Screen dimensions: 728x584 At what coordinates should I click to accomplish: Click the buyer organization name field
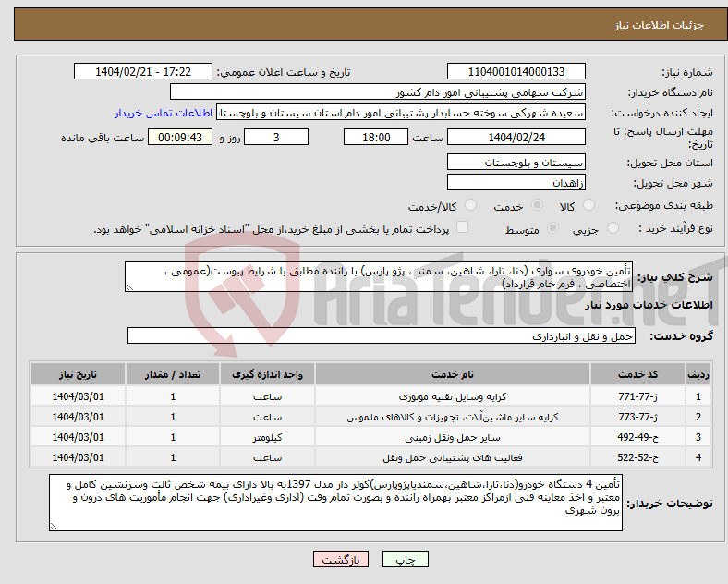click(x=378, y=91)
